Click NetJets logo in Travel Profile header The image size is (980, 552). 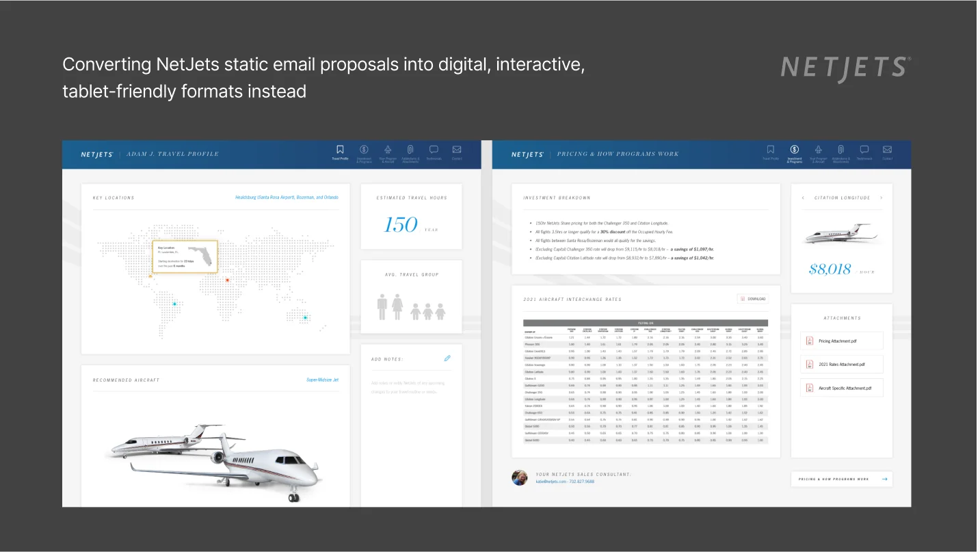click(x=97, y=154)
